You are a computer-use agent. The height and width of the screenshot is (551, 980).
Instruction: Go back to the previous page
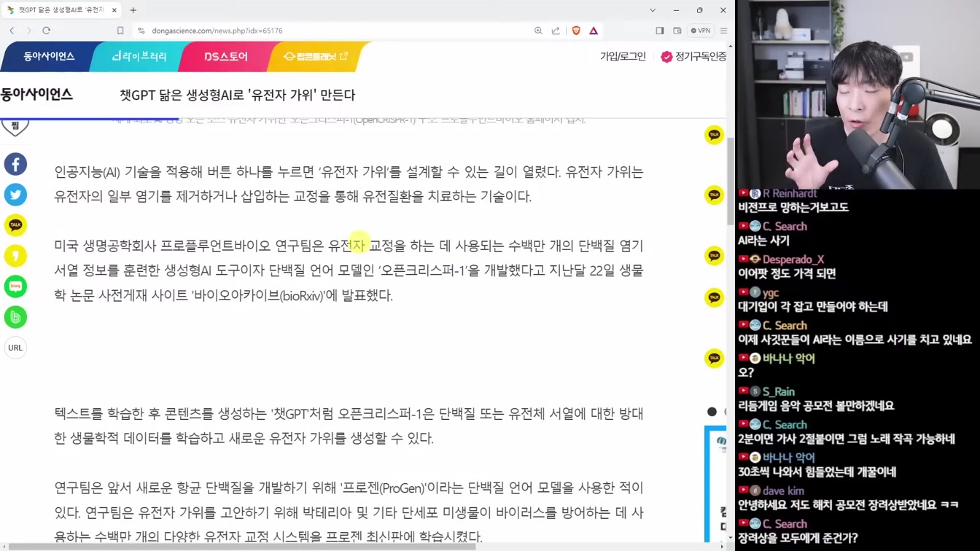point(12,31)
